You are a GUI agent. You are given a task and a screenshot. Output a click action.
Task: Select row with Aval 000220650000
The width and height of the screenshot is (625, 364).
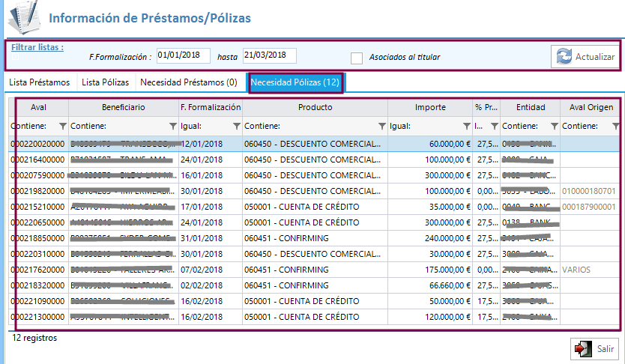314,222
